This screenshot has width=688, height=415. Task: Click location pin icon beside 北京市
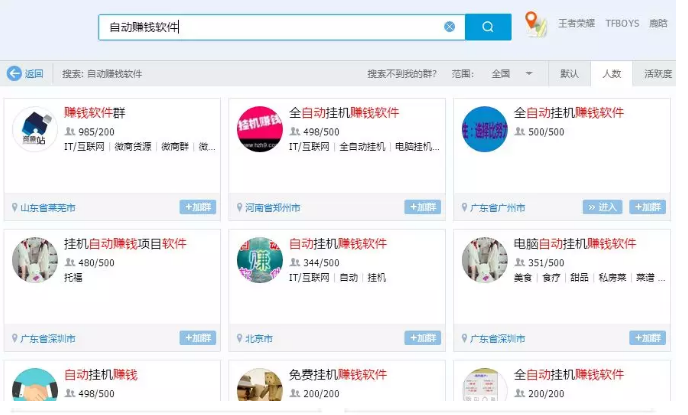239,338
